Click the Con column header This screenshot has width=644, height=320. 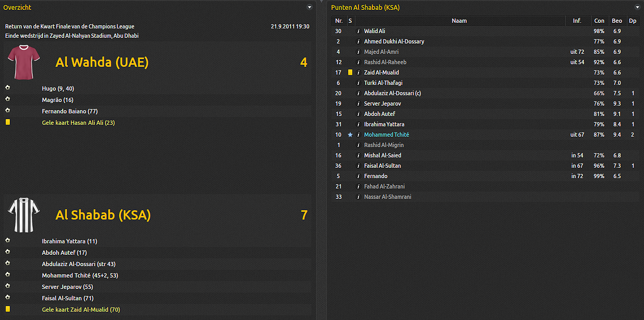[599, 21]
